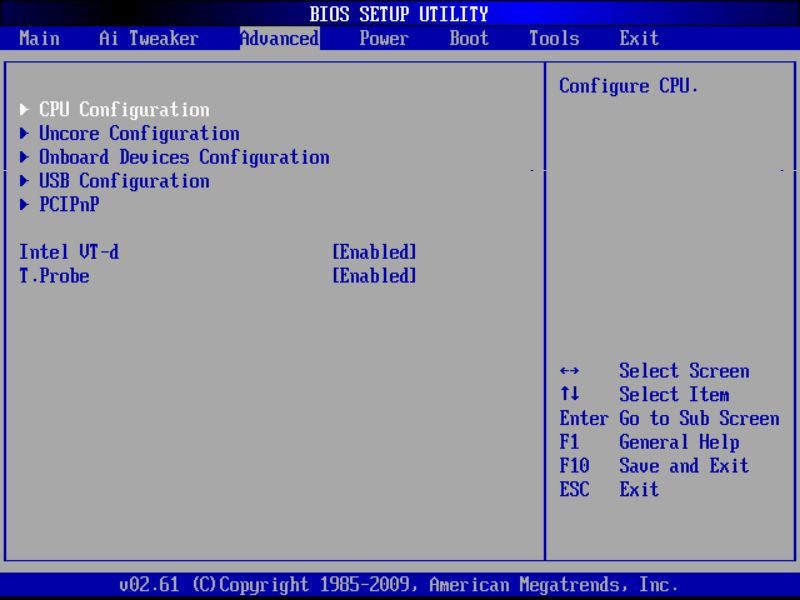Select the Tools tab
The height and width of the screenshot is (600, 800).
click(x=554, y=39)
